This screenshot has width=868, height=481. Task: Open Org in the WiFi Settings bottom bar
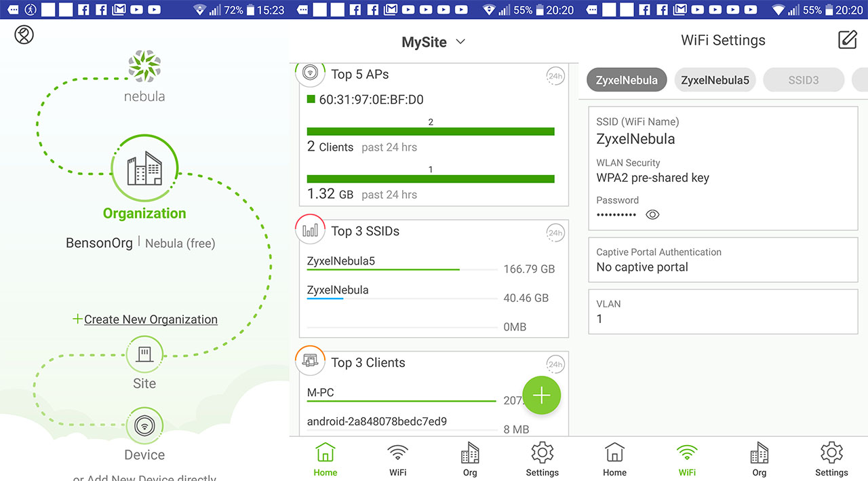click(x=759, y=459)
